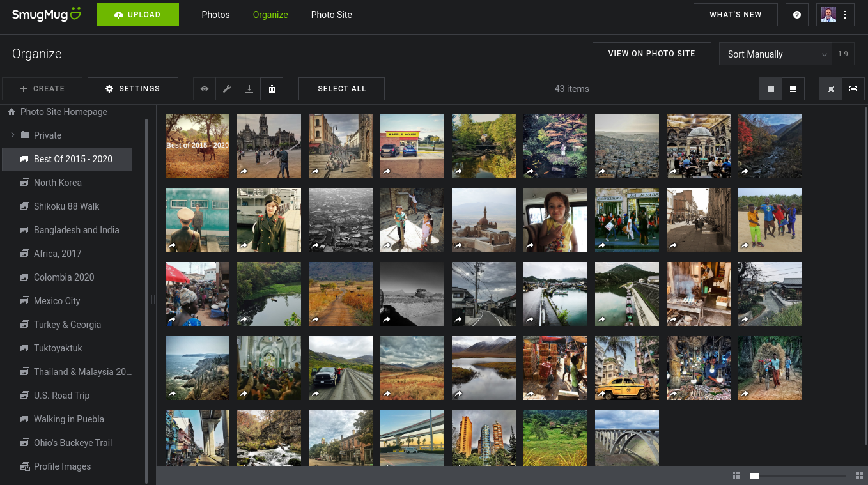Select the Waffle House photo thumbnail
This screenshot has width=868, height=485.
412,146
